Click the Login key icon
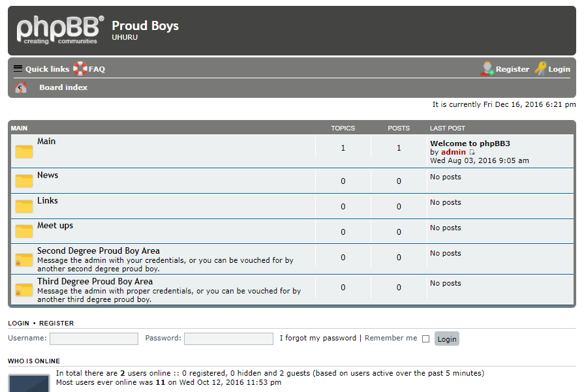The width and height of the screenshot is (584, 392). 540,68
